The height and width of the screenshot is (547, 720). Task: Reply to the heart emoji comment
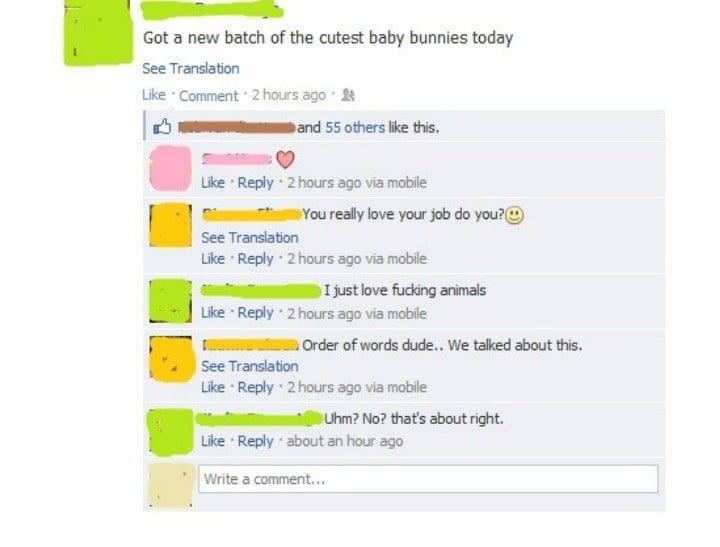pyautogui.click(x=255, y=183)
